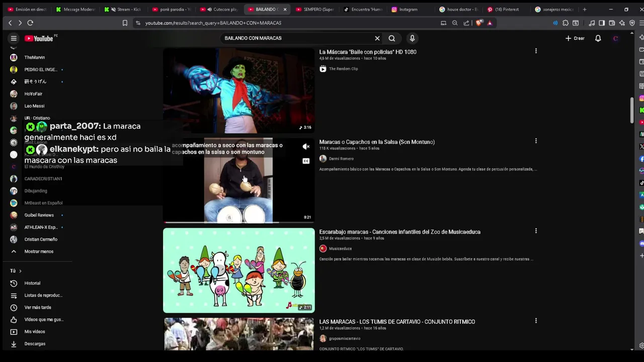
Task: Toggle captions CC on the video preview
Action: (306, 161)
